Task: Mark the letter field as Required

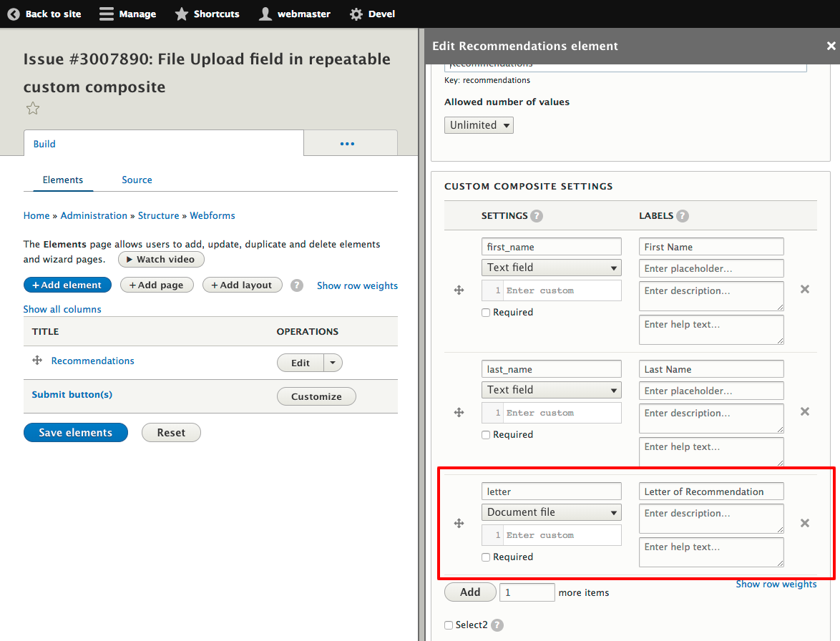Action: (485, 557)
